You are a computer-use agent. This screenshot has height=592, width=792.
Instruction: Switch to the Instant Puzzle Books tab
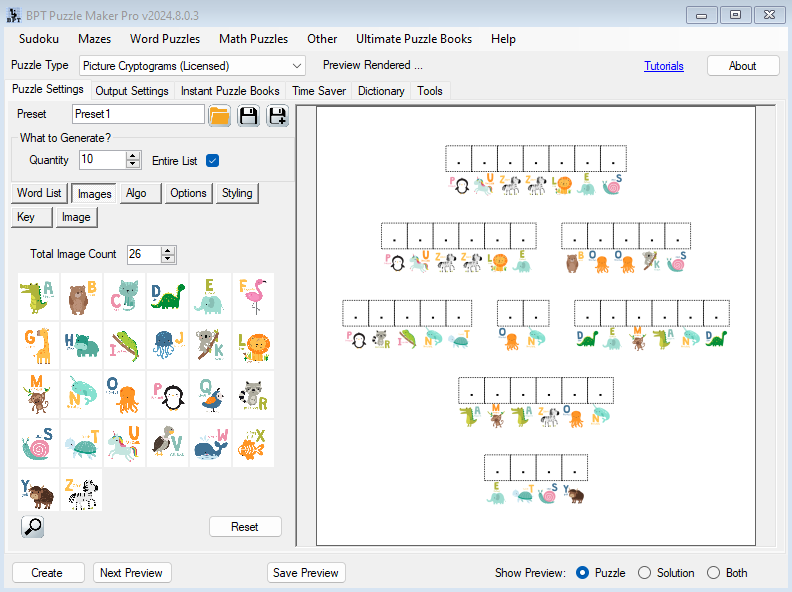[x=230, y=91]
